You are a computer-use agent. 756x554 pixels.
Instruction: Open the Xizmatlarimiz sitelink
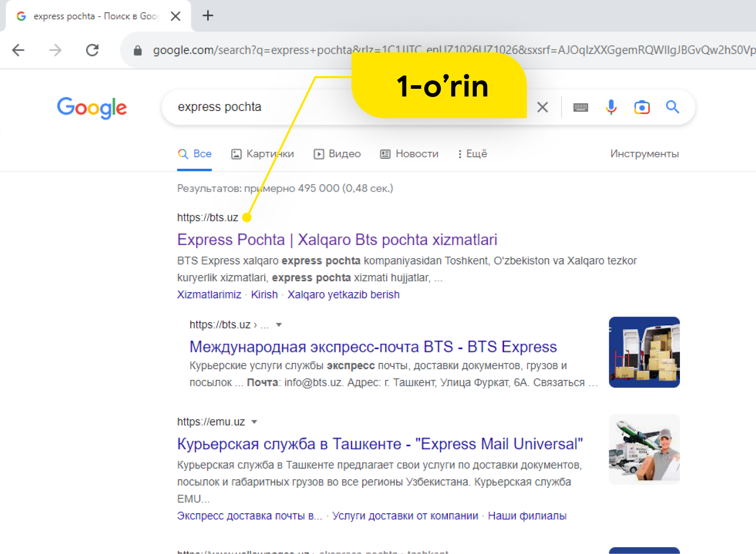pos(209,294)
